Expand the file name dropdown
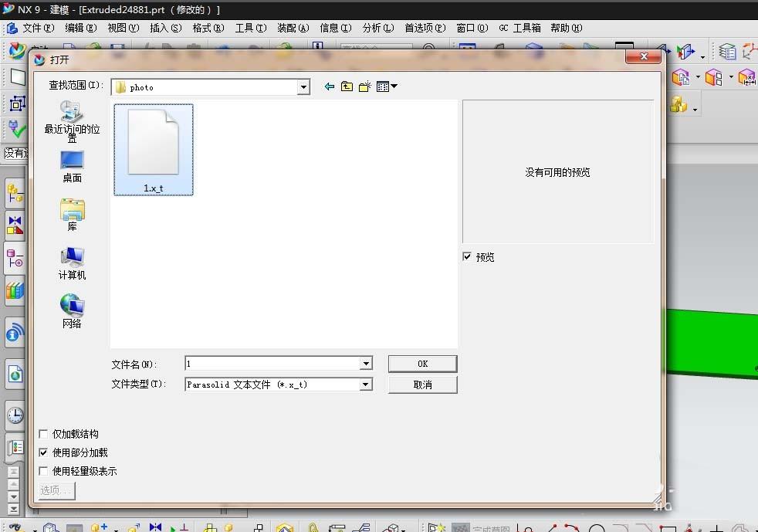Image resolution: width=758 pixels, height=532 pixels. 366,364
